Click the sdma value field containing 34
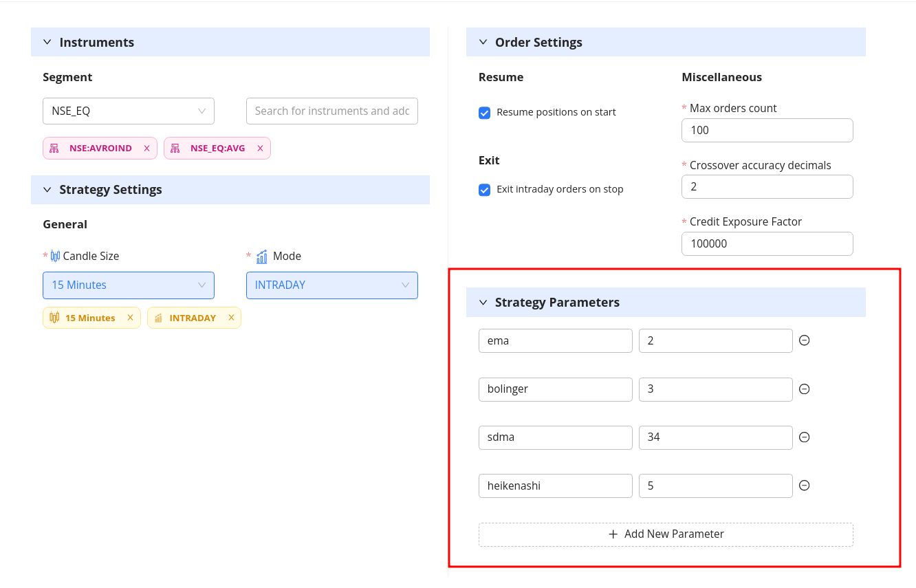 pos(716,437)
